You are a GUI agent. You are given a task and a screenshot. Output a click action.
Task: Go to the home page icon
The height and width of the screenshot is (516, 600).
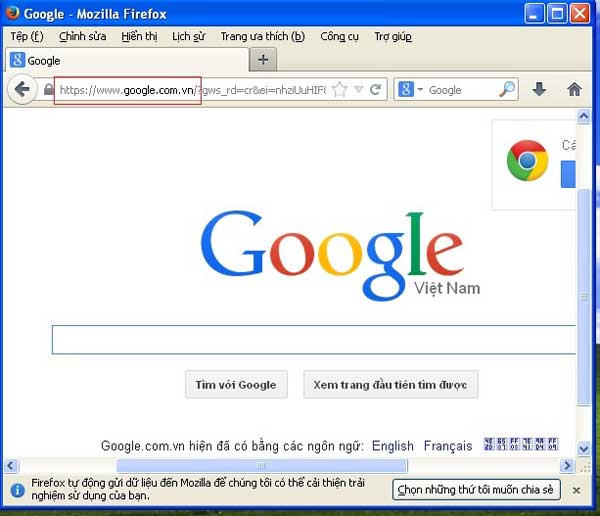(574, 89)
